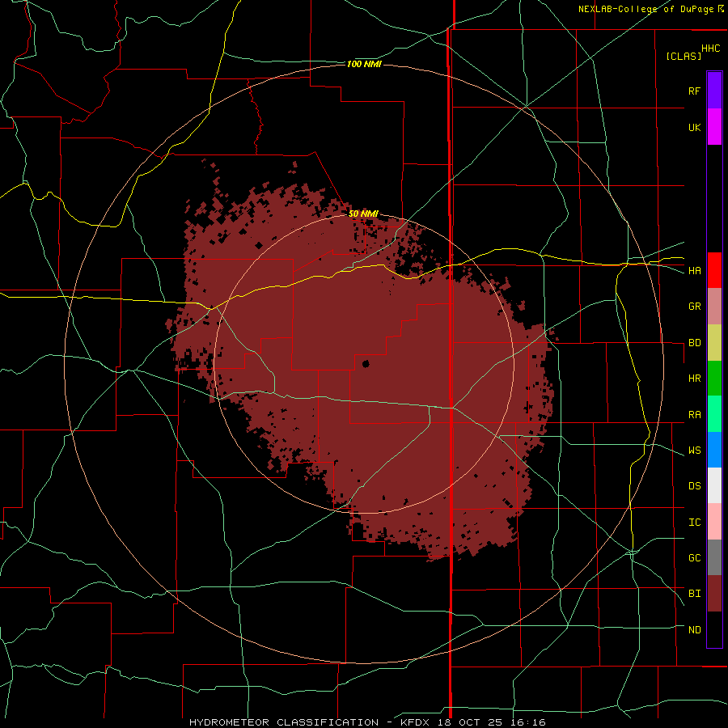Click the DS white legend swatch
Image resolution: width=728 pixels, height=728 pixels.
pyautogui.click(x=714, y=485)
